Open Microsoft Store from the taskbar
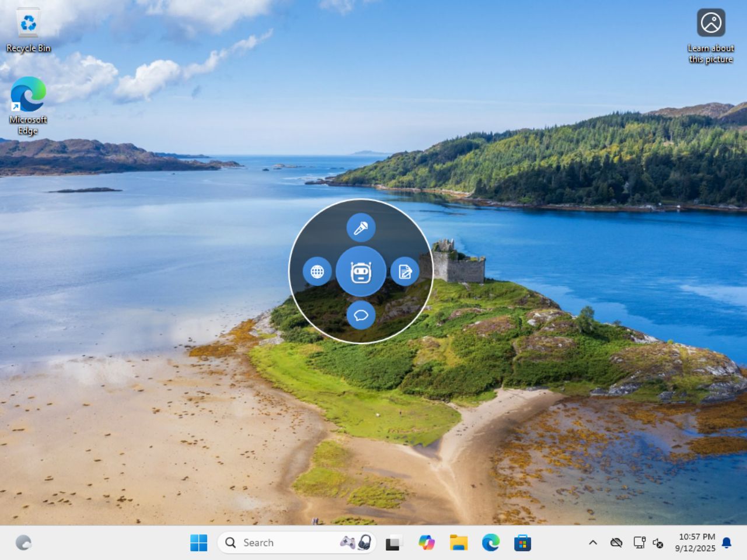 point(522,542)
